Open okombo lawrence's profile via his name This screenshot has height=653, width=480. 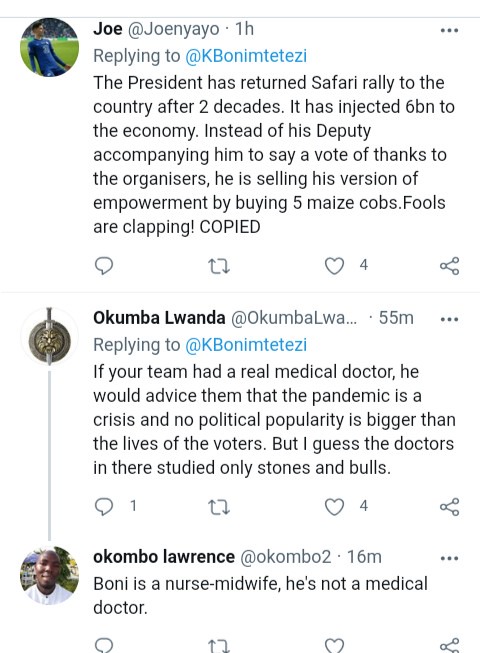pos(164,557)
